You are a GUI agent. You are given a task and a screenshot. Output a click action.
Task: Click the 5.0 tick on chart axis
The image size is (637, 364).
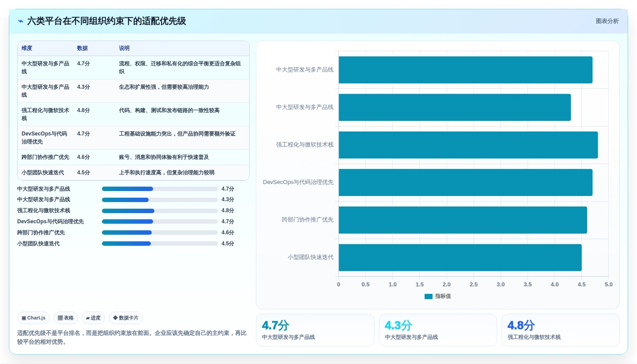point(608,285)
